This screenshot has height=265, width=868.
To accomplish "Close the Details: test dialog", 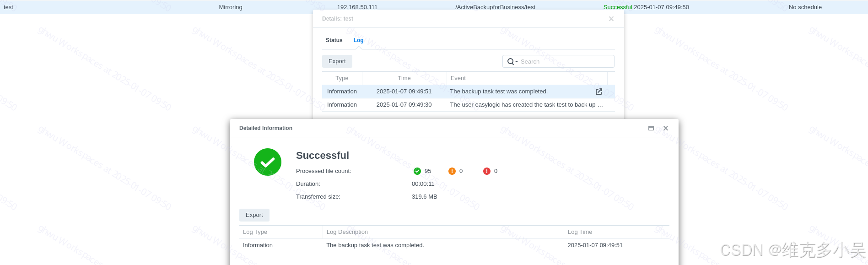I will [x=611, y=19].
